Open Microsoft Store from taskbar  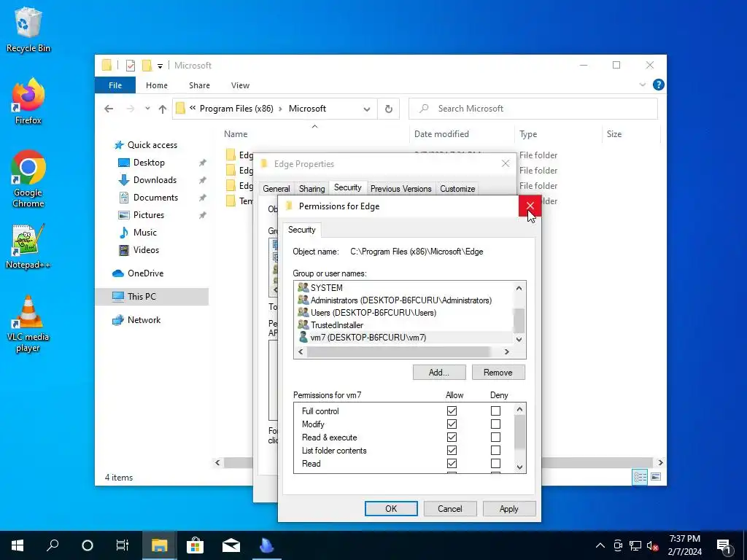195,545
